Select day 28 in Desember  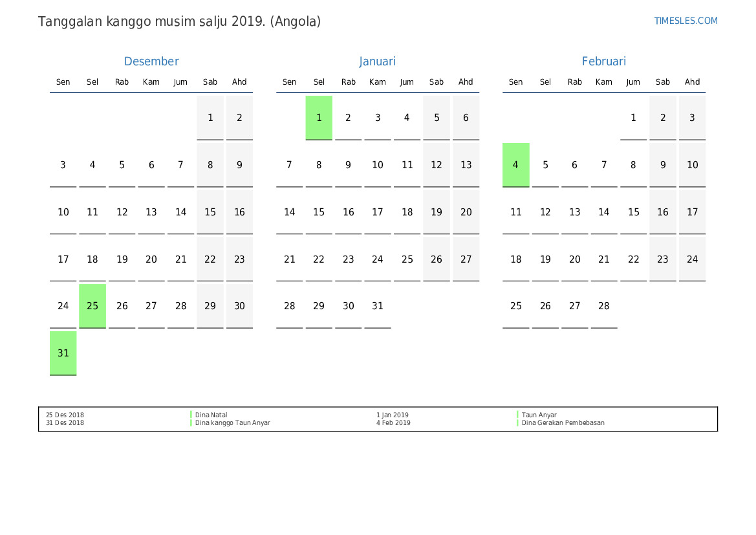[181, 306]
